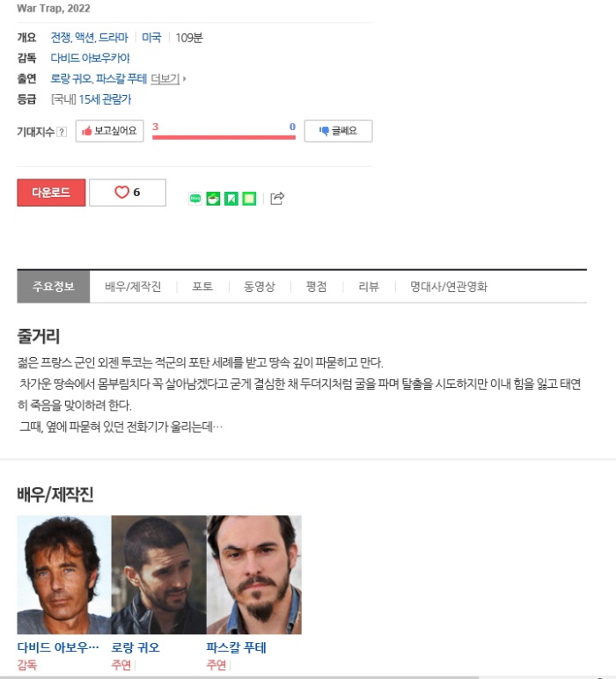
Task: Vote thumbs down 글쎄요
Action: pos(338,131)
